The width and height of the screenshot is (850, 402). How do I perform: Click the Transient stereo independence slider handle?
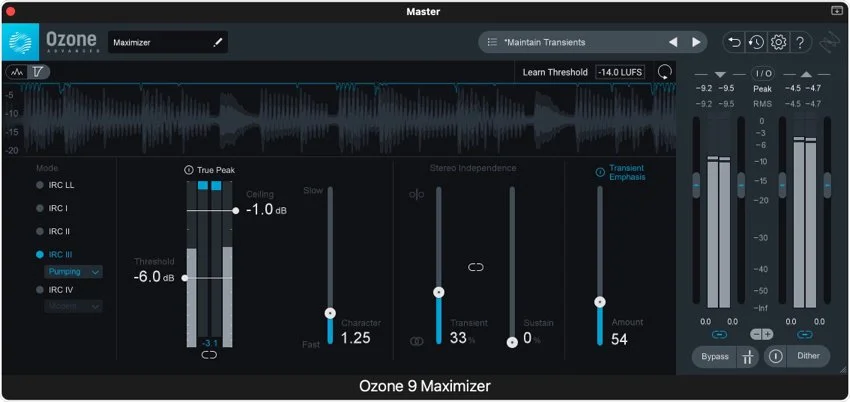pyautogui.click(x=439, y=293)
